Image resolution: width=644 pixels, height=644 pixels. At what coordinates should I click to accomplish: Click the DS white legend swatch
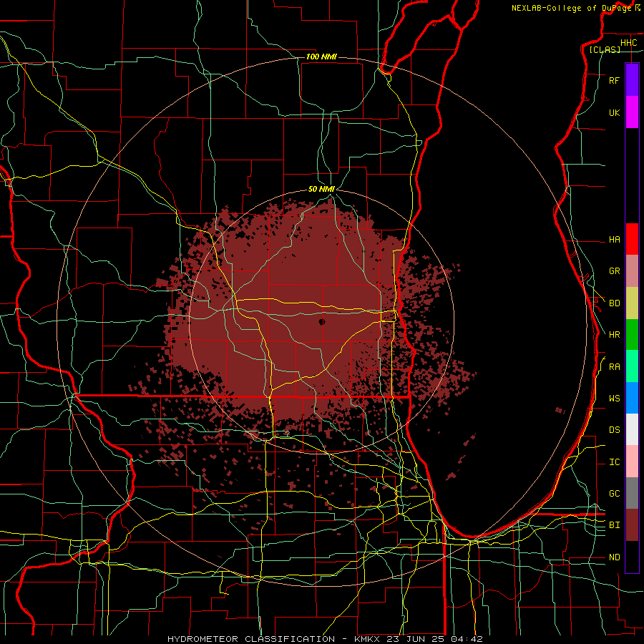pyautogui.click(x=632, y=429)
